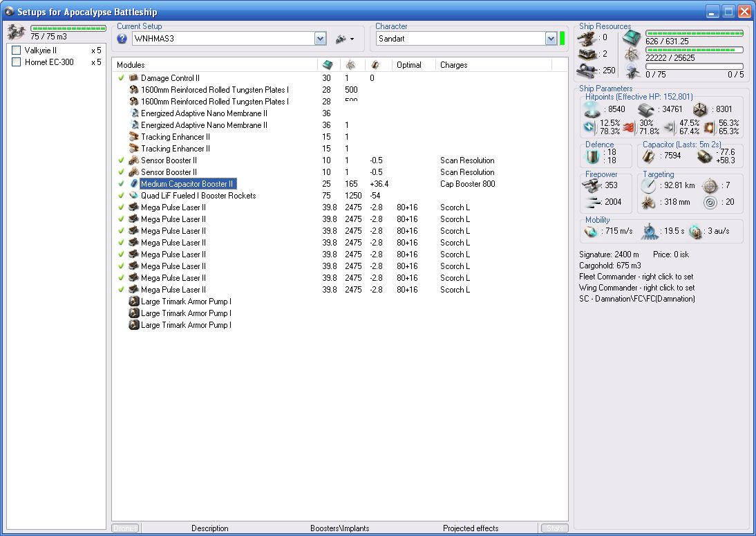Viewport: 756px width, 536px height.
Task: Click the turret hardpoints icon in Ship Resources
Action: 587,37
